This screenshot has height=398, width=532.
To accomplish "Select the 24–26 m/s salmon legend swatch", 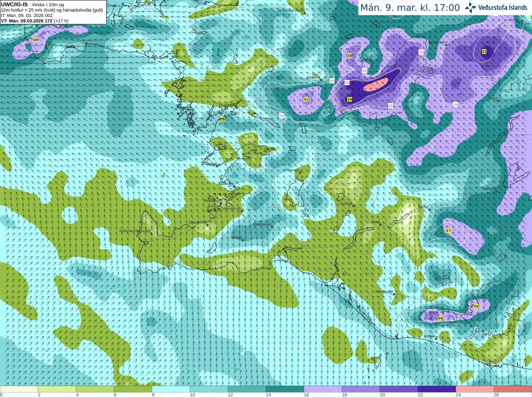I will coord(475,389).
